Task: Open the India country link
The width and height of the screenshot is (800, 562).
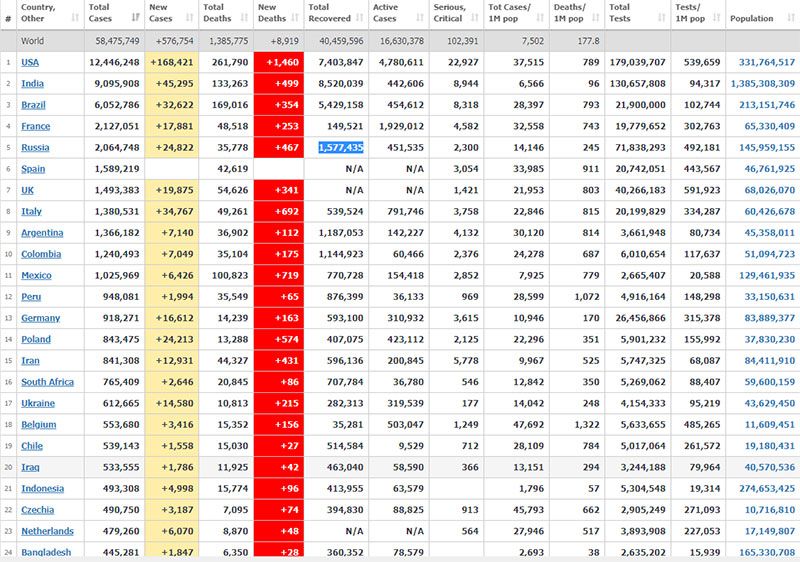Action: [32, 84]
